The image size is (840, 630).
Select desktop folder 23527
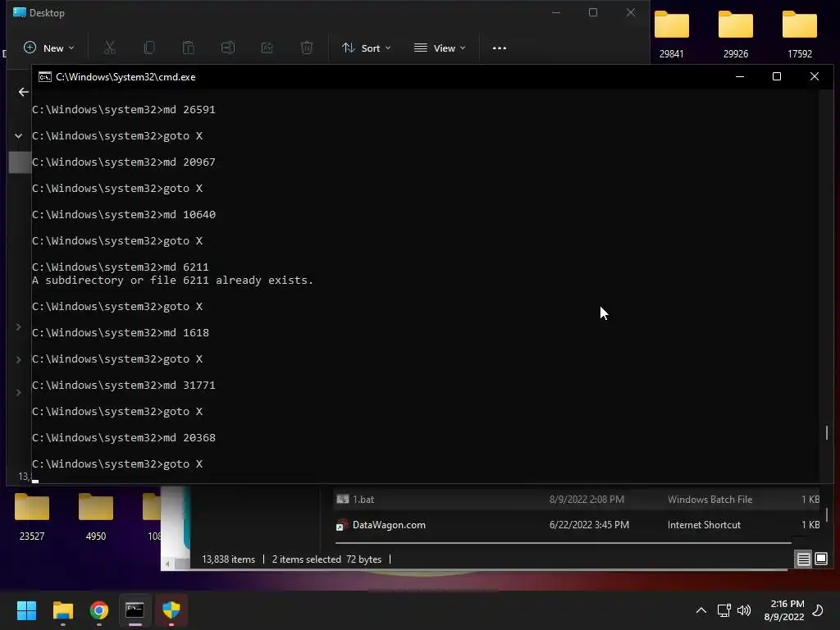click(32, 517)
